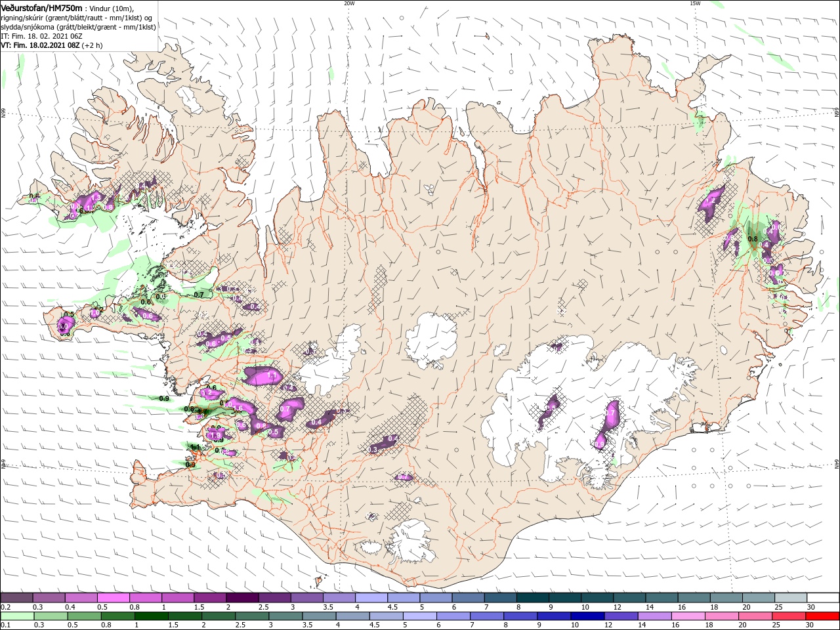Click the rigning/skúrir legend description line
Screen dimensions: 840x630
point(77,18)
